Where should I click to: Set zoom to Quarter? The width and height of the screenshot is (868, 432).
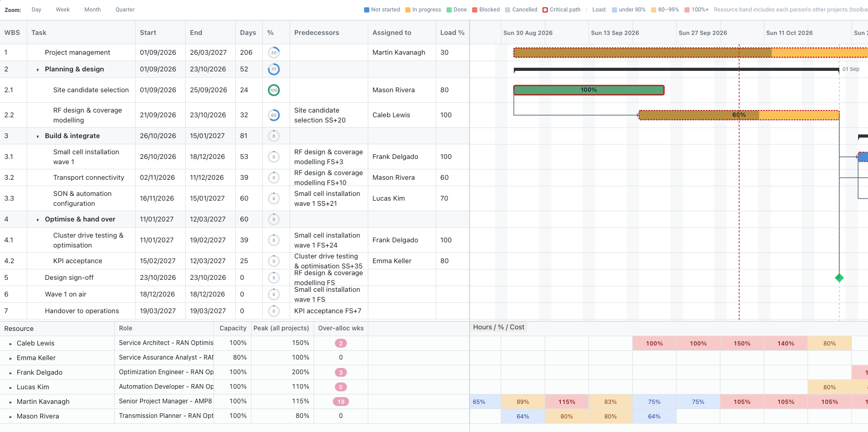(x=125, y=10)
